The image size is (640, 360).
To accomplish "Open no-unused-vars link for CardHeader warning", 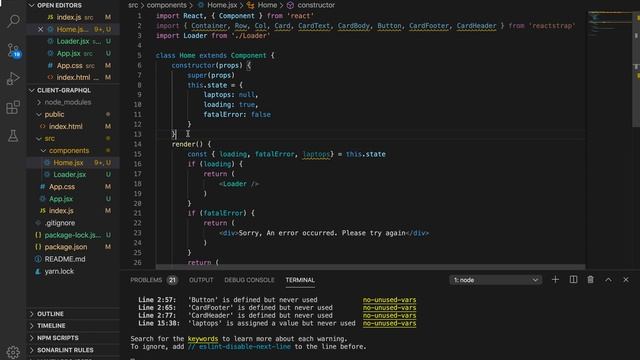I will click(x=389, y=316).
